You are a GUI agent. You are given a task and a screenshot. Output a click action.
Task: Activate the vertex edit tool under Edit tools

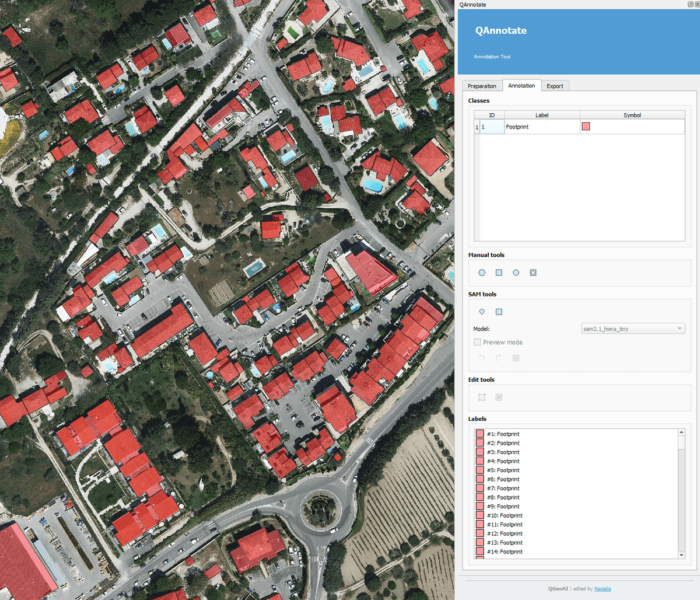point(482,397)
